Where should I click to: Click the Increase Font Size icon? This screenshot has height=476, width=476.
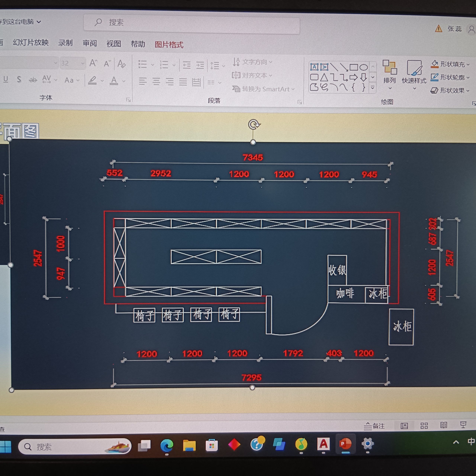93,63
